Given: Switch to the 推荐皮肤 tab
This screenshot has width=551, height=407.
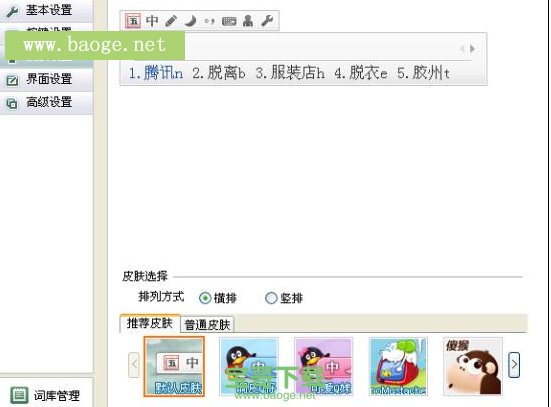Looking at the screenshot, I should [150, 323].
